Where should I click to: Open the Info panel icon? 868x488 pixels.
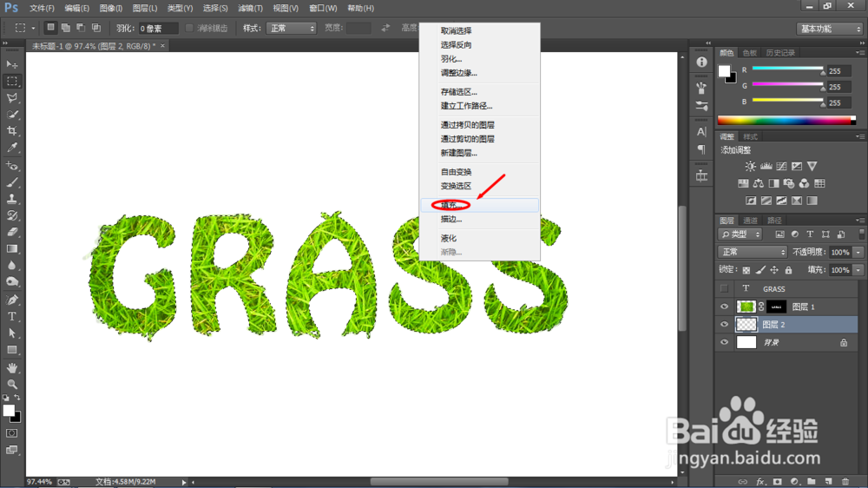[701, 62]
